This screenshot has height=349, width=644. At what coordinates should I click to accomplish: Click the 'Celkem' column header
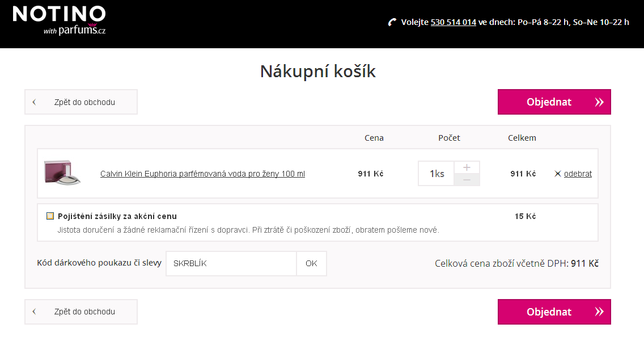click(x=522, y=138)
